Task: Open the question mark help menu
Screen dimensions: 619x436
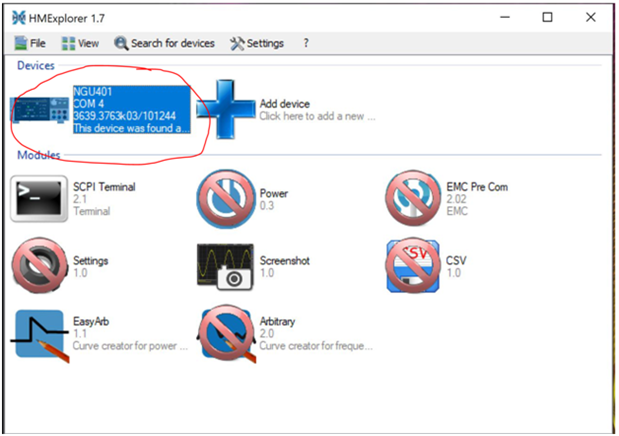Action: click(306, 43)
